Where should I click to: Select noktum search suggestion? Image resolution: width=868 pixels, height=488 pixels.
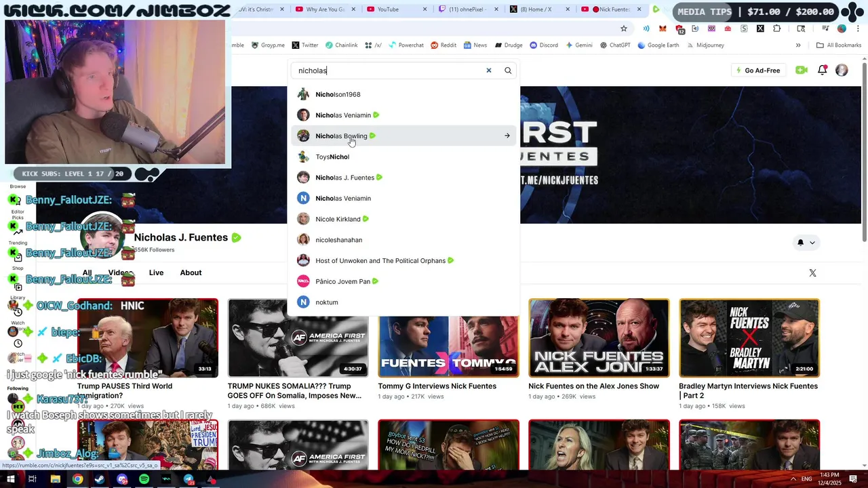(404, 302)
